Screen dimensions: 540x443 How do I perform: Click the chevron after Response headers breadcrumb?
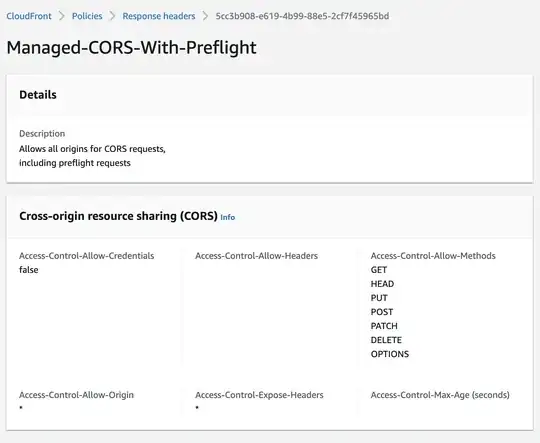pos(205,16)
